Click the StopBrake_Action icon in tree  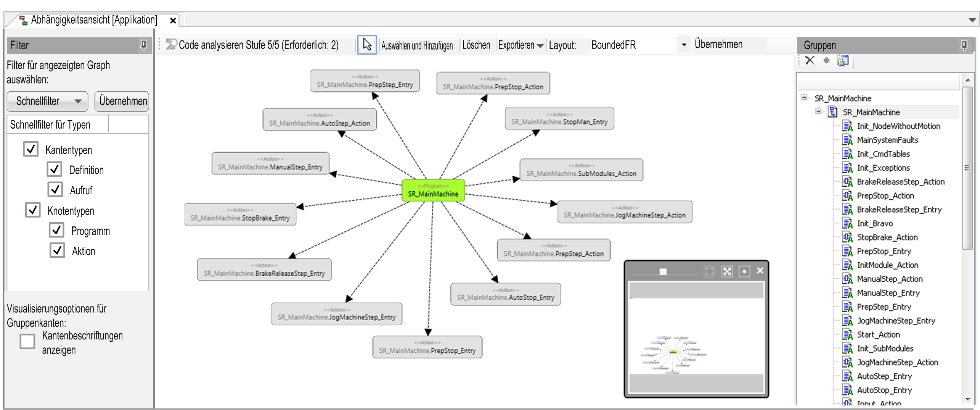pyautogui.click(x=847, y=237)
